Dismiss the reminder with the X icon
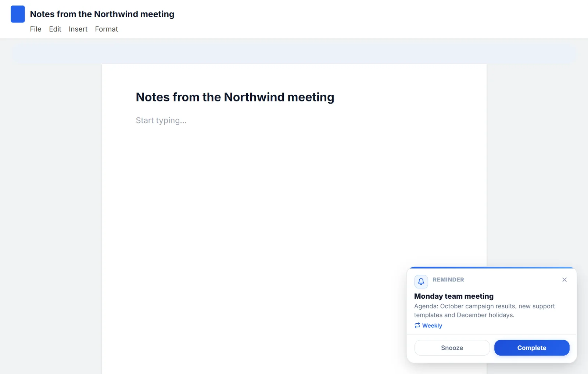The image size is (588, 374). coord(564,280)
